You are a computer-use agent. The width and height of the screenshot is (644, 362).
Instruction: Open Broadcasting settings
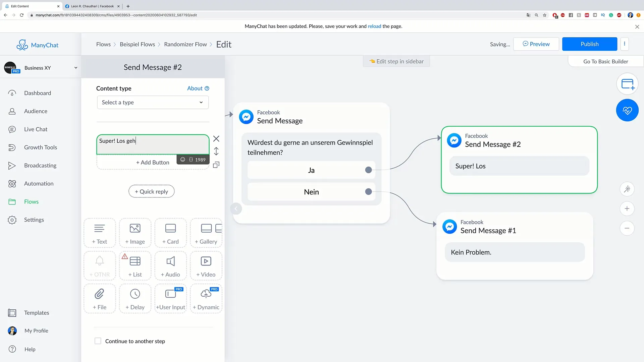tap(40, 165)
